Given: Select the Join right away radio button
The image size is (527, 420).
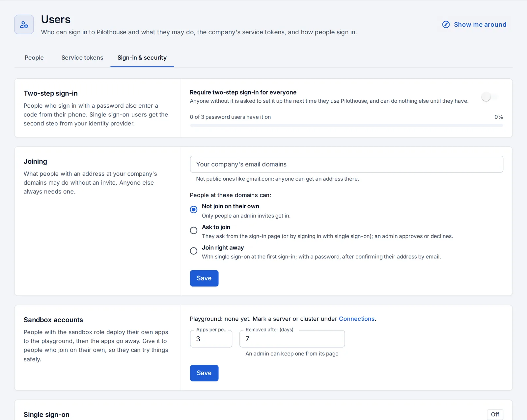Looking at the screenshot, I should point(194,251).
